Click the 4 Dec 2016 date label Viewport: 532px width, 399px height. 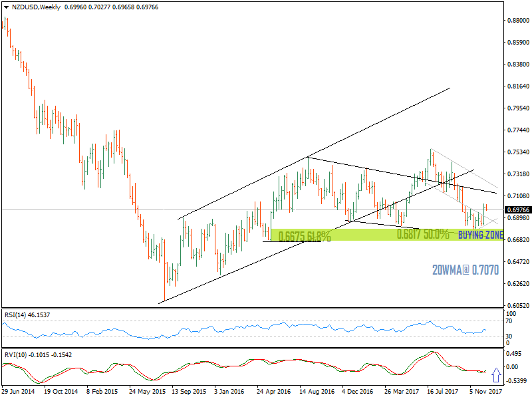coord(358,392)
